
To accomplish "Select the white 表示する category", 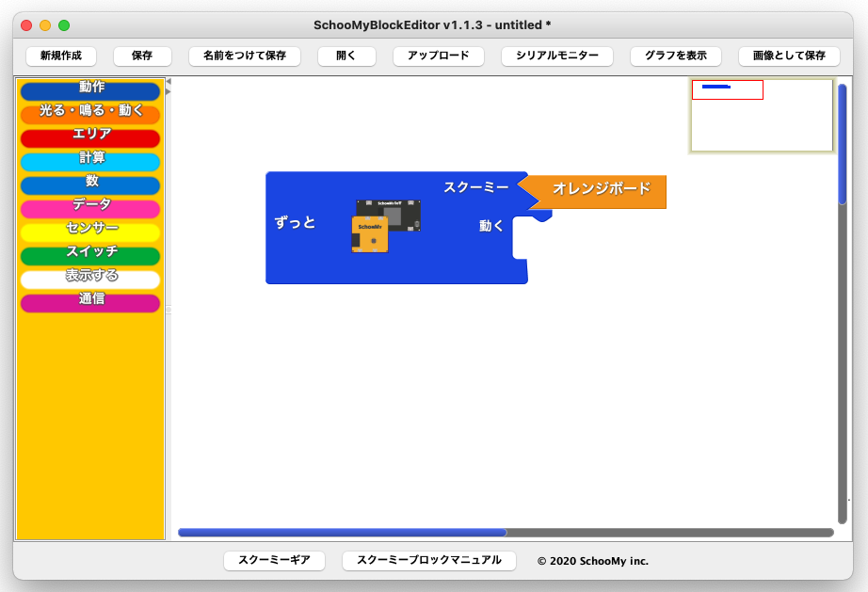I will click(x=90, y=279).
